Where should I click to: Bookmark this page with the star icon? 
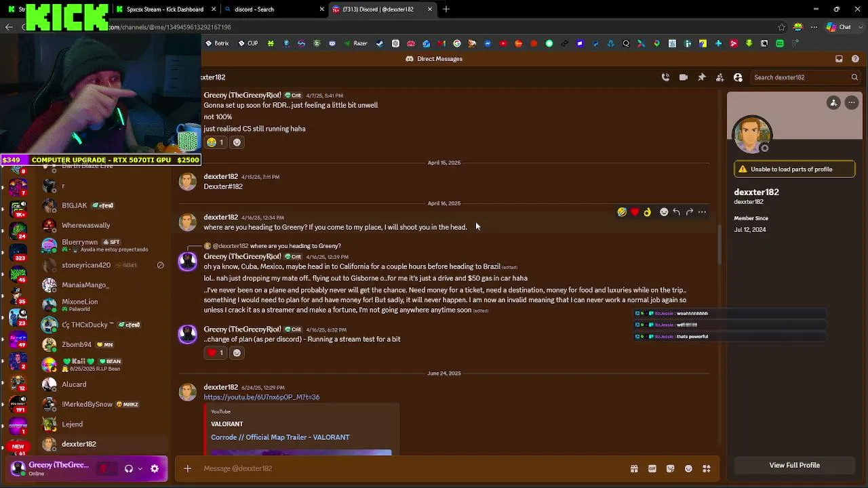[x=782, y=27]
